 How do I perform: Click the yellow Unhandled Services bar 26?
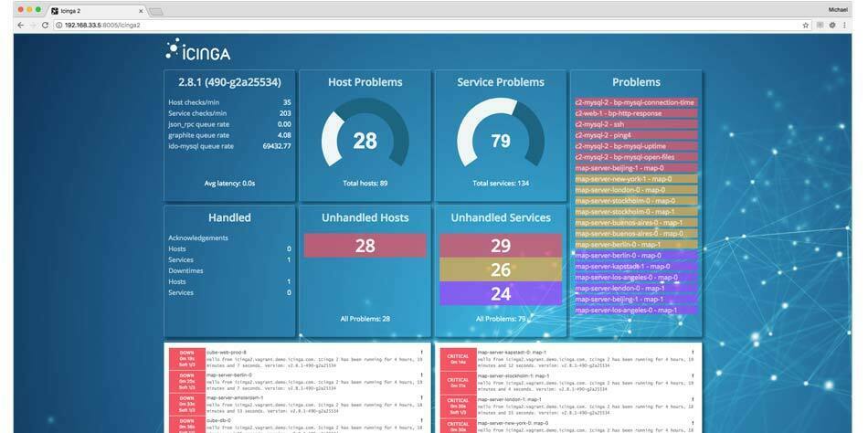(x=501, y=269)
